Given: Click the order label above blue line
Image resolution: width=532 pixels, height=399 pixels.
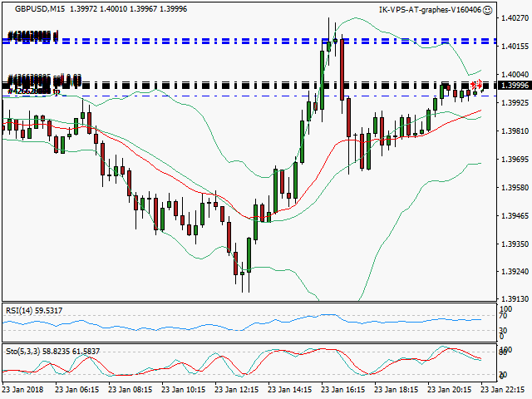Looking at the screenshot, I should tap(33, 36).
